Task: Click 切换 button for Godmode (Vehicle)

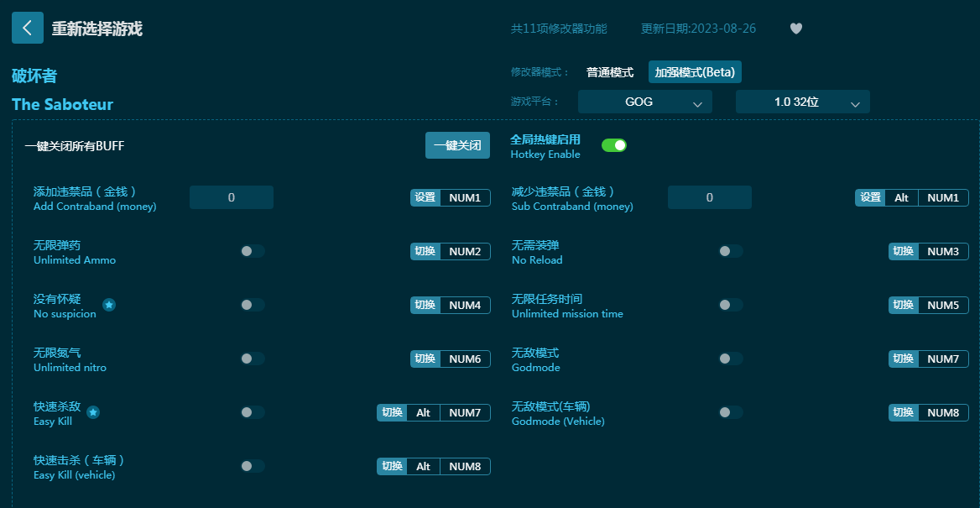Action: pos(904,413)
